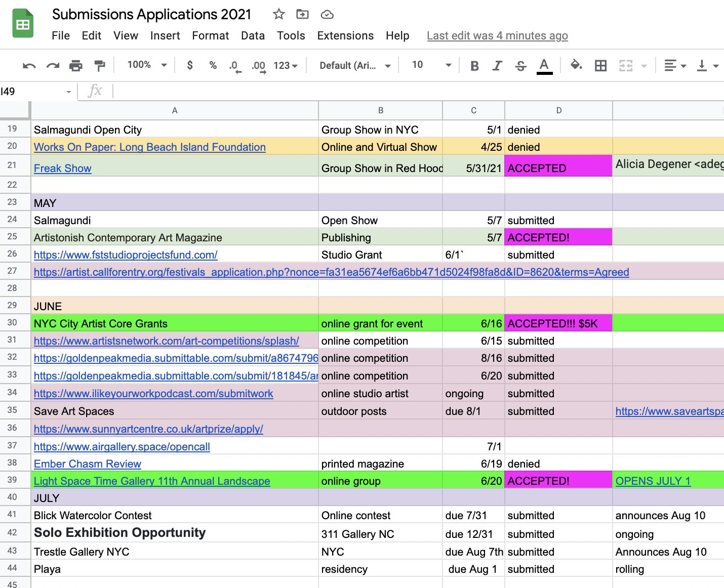The image size is (724, 588).
Task: Redo the last action
Action: pos(53,65)
